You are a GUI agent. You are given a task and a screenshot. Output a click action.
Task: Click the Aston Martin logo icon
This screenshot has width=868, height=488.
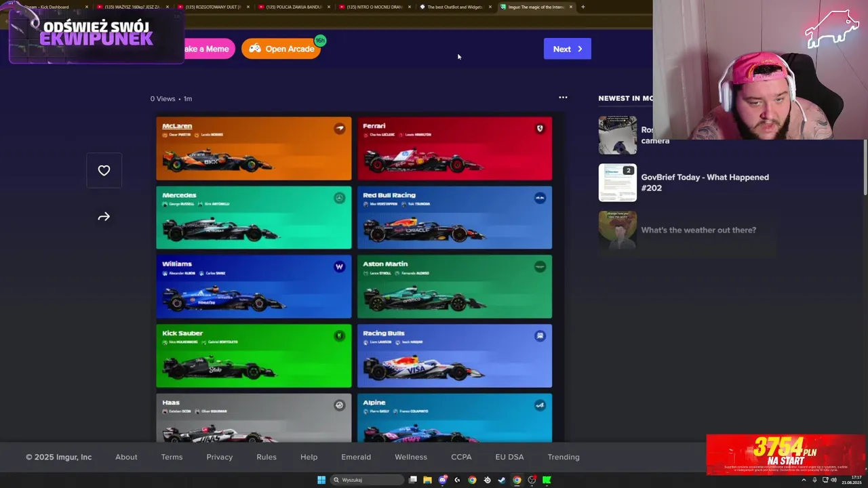pyautogui.click(x=540, y=267)
